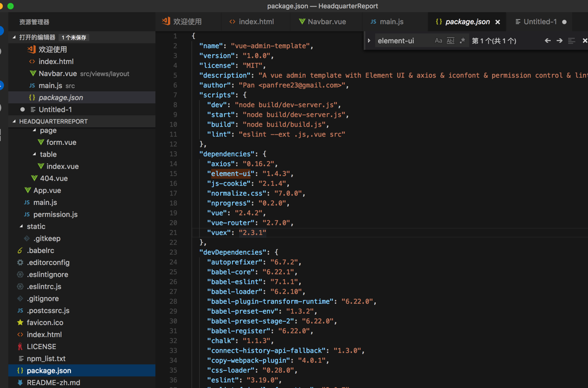Image resolution: width=588 pixels, height=388 pixels.
Task: Enable regular expression search in find
Action: [x=462, y=41]
